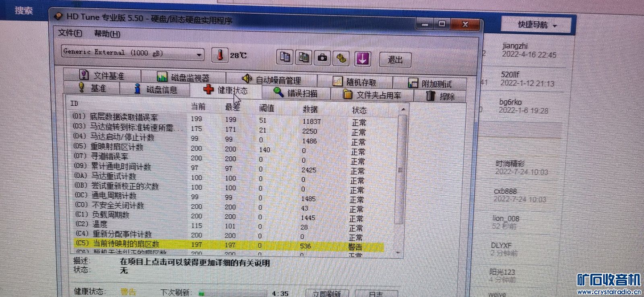Switch to the 基准 tab
Viewport: 644px width, 297px height.
pyautogui.click(x=92, y=87)
